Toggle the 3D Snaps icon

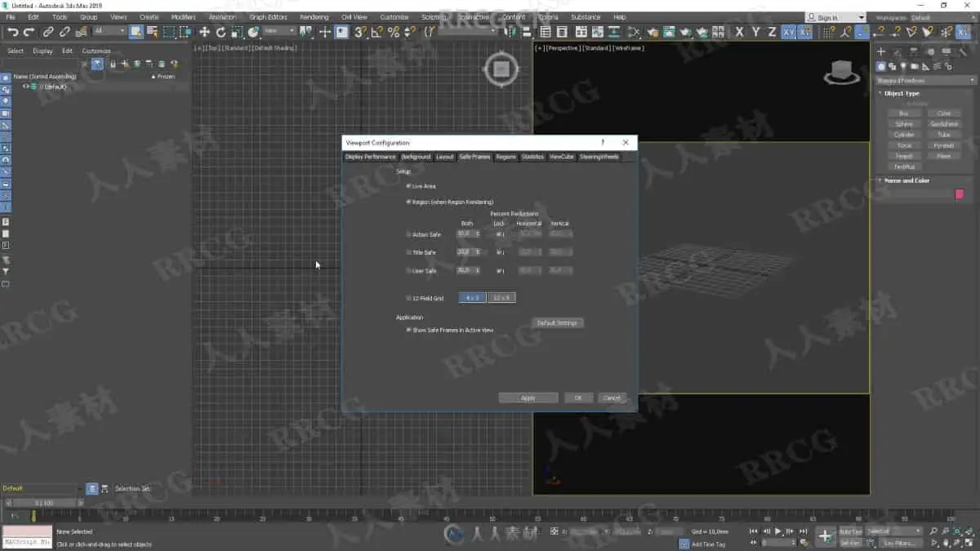pos(360,32)
